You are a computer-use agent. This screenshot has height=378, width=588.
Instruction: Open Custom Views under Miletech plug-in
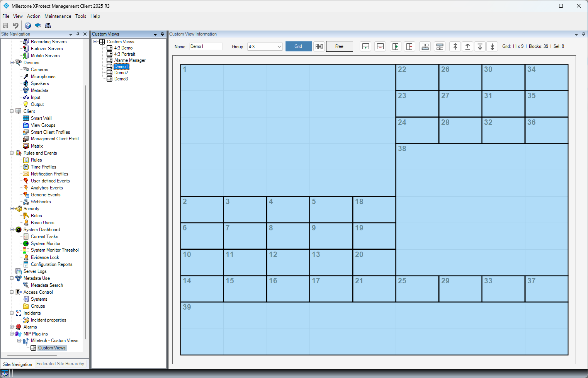(52, 348)
